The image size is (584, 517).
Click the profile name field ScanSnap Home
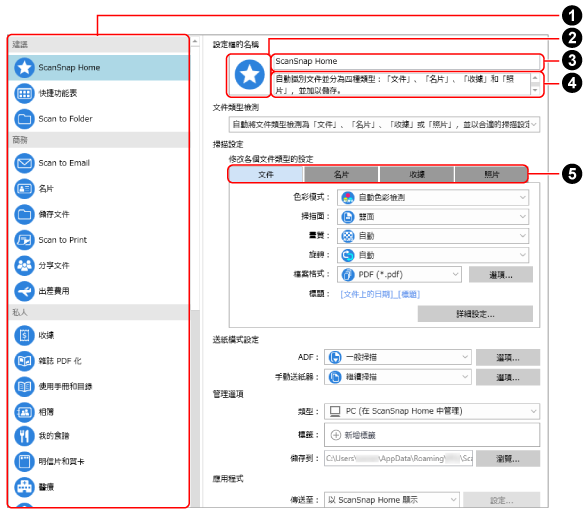point(407,62)
